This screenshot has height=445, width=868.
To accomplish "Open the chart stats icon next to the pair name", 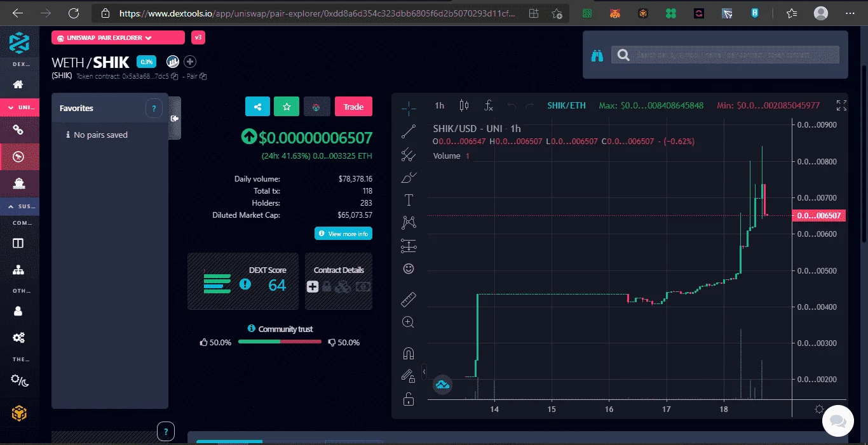I will coord(172,62).
